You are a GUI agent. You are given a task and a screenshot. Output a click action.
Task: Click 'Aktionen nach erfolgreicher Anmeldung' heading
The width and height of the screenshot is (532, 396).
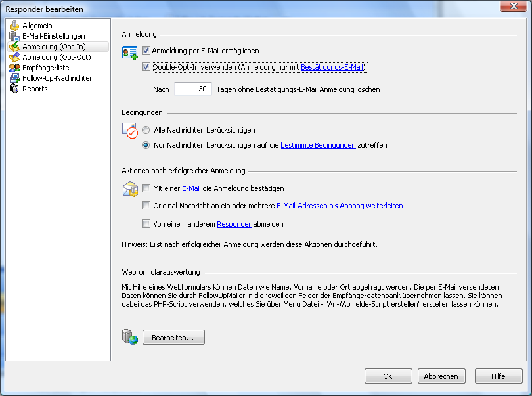183,171
